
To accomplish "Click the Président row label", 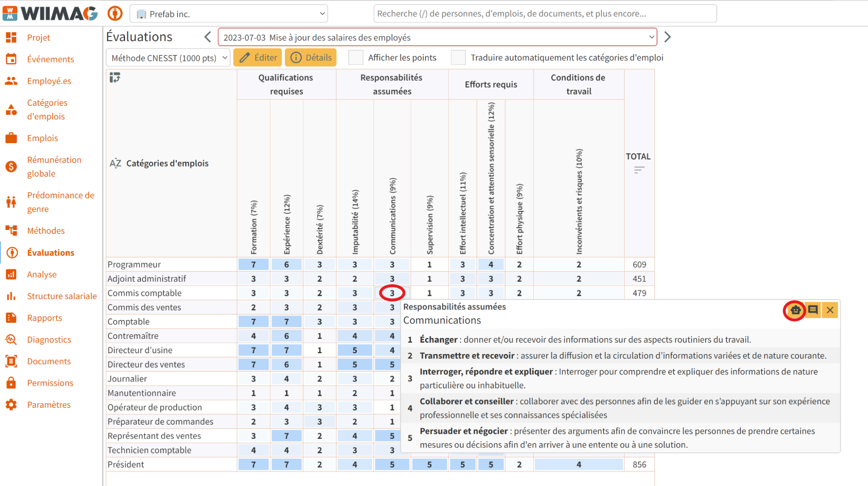I will 126,464.
